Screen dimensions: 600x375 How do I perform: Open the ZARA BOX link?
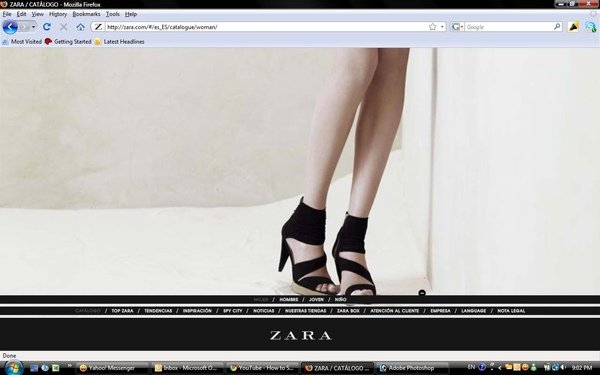pyautogui.click(x=348, y=311)
